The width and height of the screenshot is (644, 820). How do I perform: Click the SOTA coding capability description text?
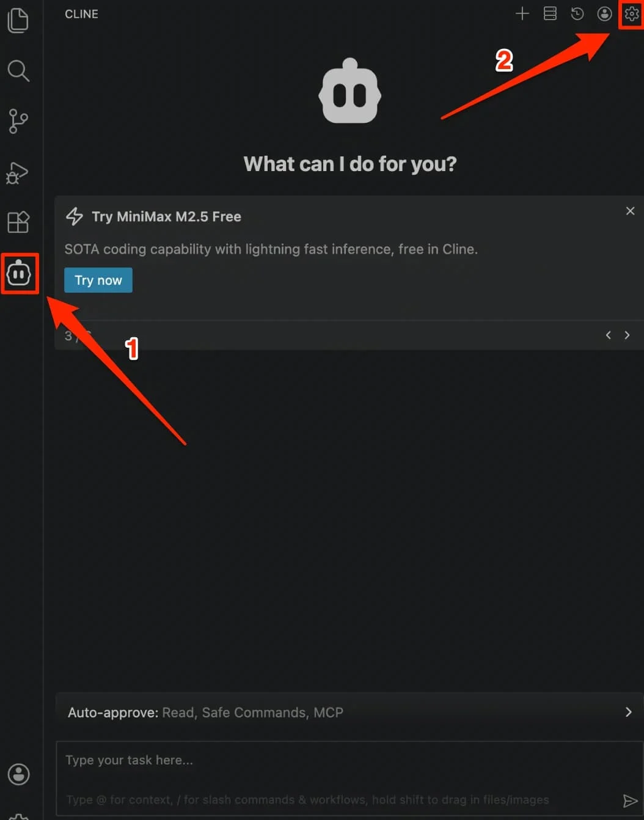click(271, 249)
